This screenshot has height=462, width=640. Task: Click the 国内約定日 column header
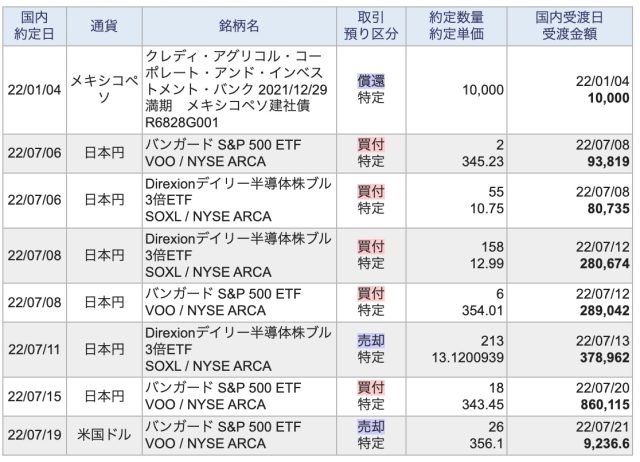(x=33, y=23)
